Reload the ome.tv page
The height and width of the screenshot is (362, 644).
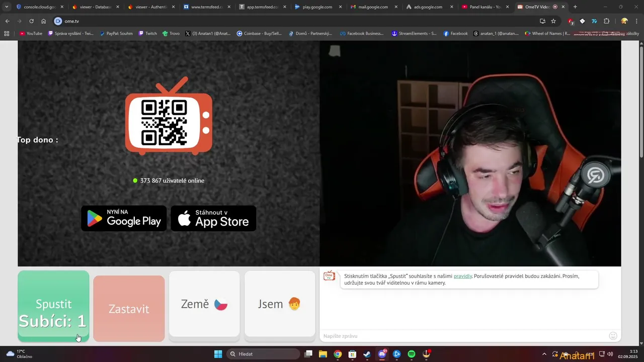31,21
